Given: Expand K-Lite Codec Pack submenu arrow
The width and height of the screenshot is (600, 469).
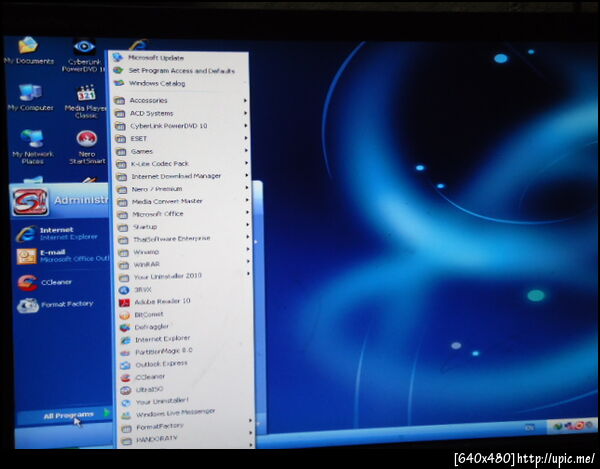Looking at the screenshot, I should (x=246, y=163).
